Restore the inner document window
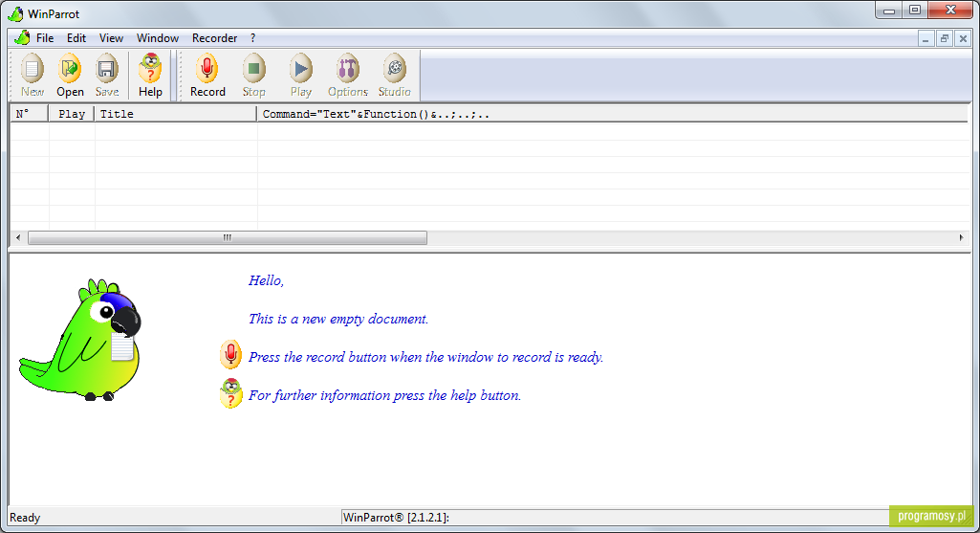The width and height of the screenshot is (980, 533). pos(945,39)
